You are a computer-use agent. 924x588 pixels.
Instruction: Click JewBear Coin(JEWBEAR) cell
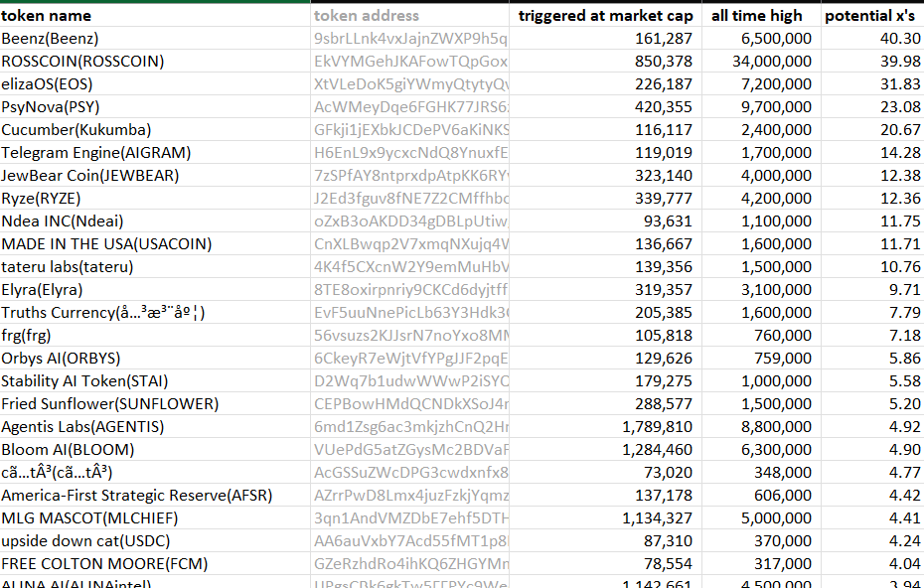pos(155,176)
